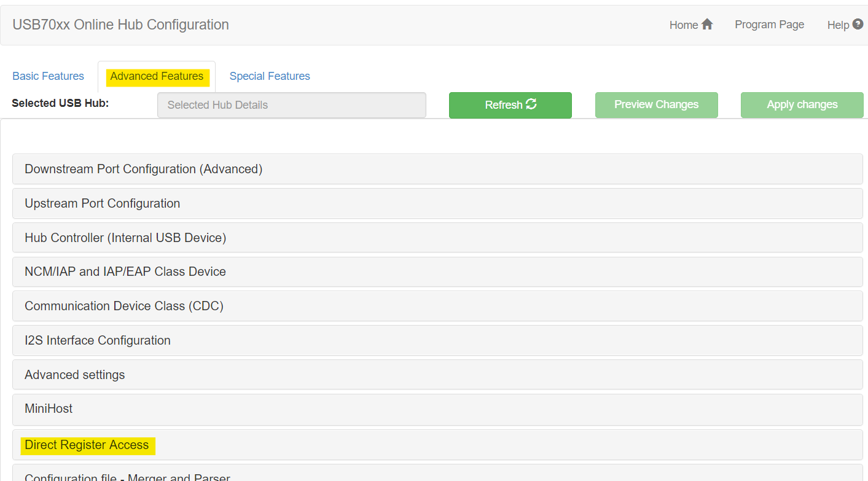This screenshot has height=481, width=868.
Task: Click the Home house icon
Action: pyautogui.click(x=706, y=24)
